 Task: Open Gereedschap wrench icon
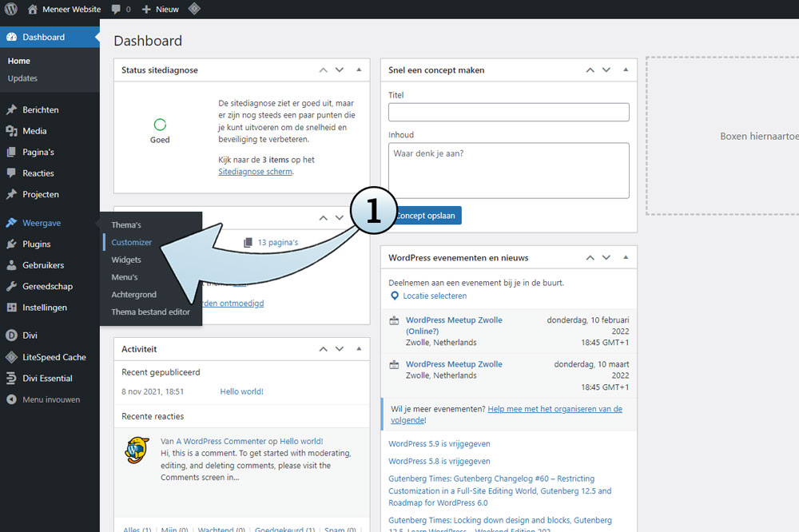(x=11, y=287)
